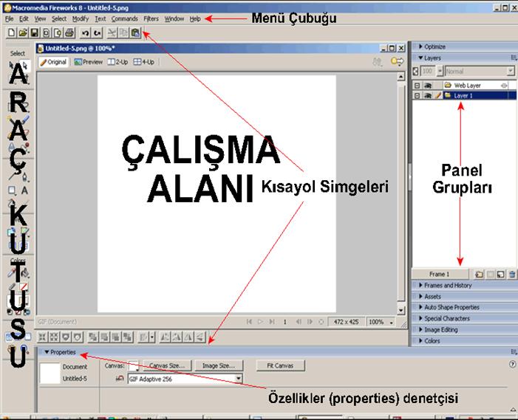
Task: Expand the Optimize panel
Action: tap(420, 47)
